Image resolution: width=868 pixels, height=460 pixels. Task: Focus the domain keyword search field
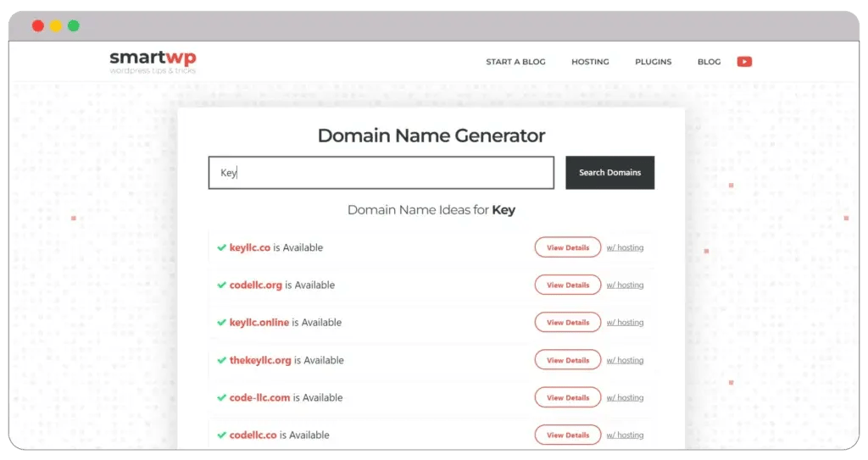381,173
